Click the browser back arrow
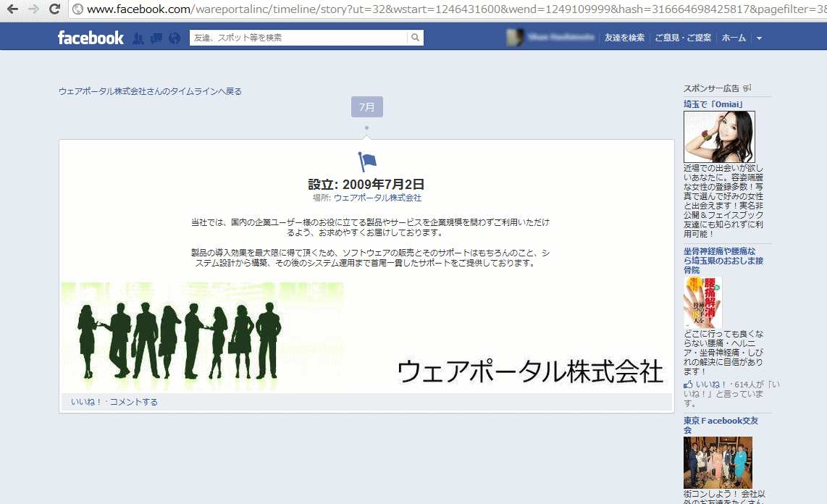The width and height of the screenshot is (827, 504). click(x=12, y=9)
